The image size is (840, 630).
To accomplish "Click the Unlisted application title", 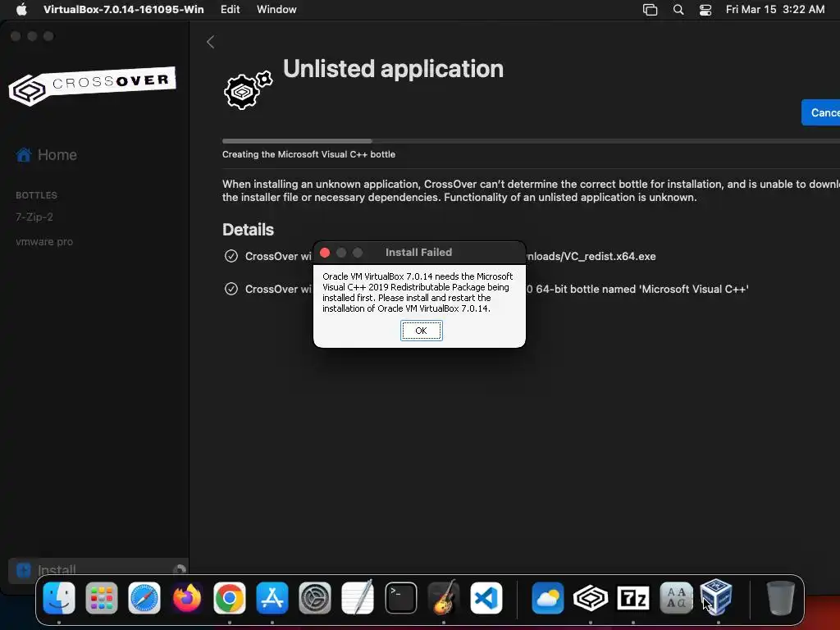I will tap(393, 69).
